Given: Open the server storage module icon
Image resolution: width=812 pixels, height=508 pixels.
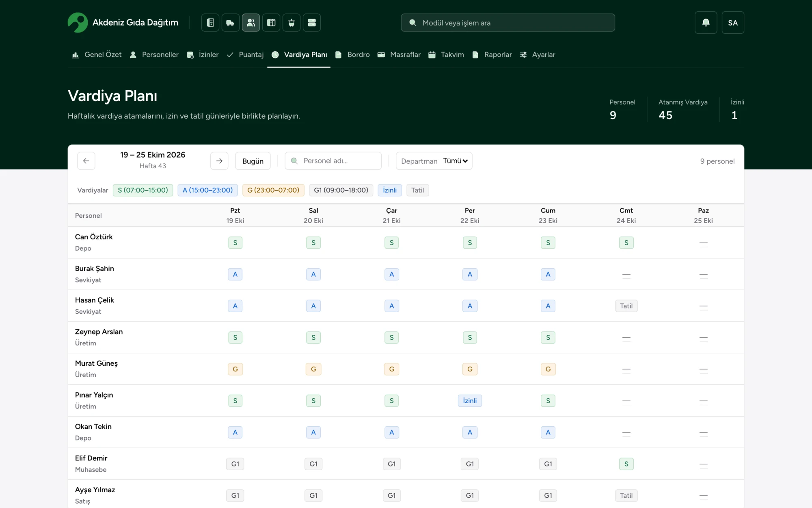Looking at the screenshot, I should click(x=312, y=23).
